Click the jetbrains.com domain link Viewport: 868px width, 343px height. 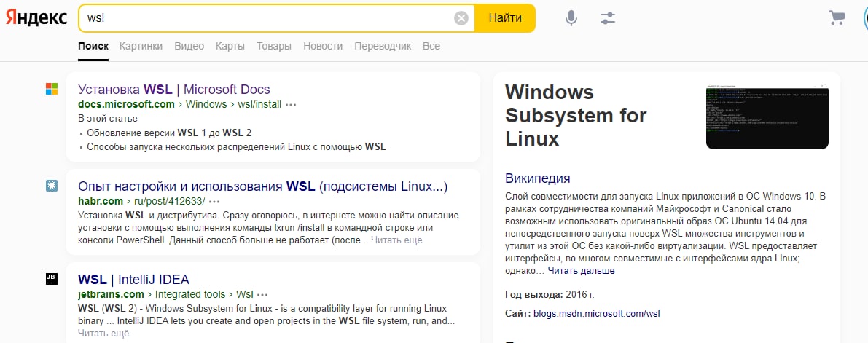click(x=111, y=295)
